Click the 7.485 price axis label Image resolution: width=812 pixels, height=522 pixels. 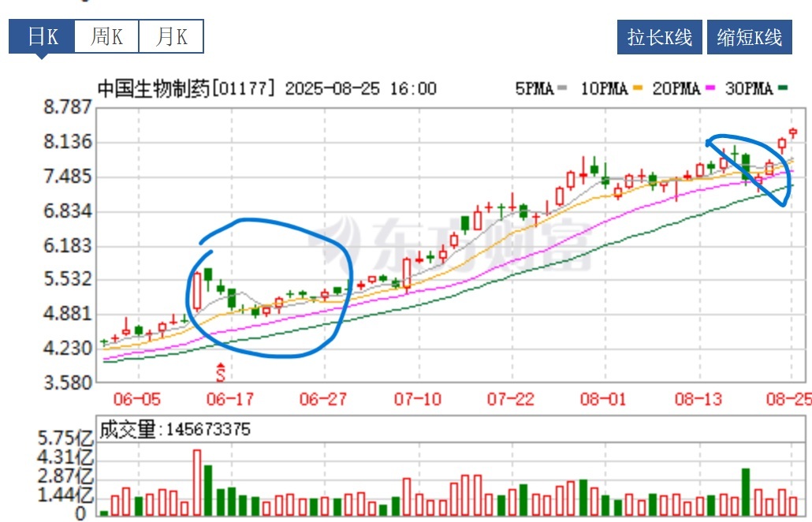(68, 177)
